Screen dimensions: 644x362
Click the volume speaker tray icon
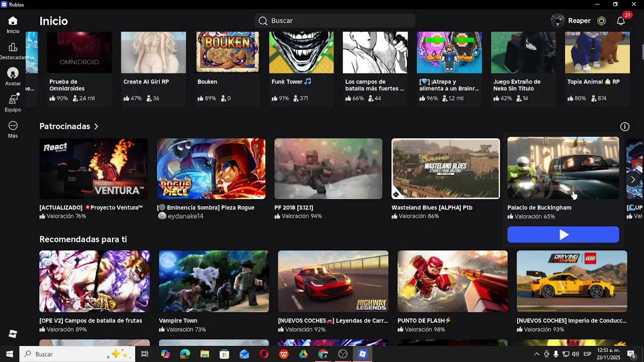pos(575,354)
